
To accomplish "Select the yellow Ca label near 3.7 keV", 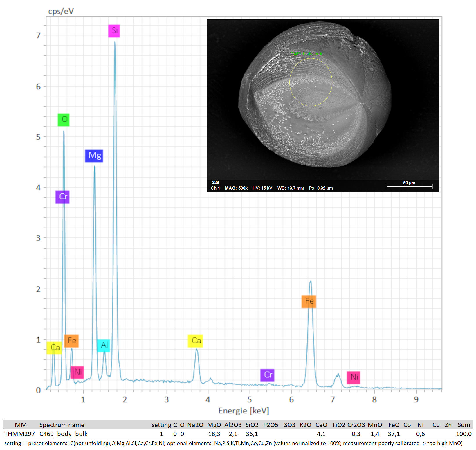I will 195,341.
